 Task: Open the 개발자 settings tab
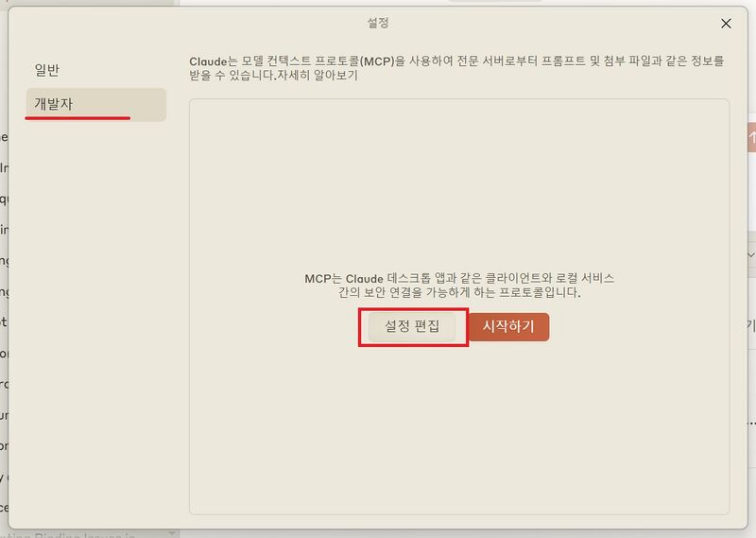95,104
